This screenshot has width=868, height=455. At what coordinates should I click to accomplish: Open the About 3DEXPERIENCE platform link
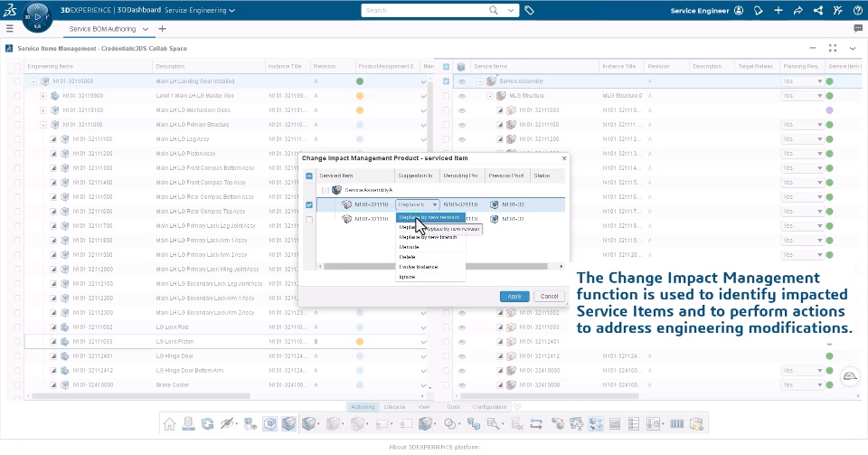(x=434, y=447)
